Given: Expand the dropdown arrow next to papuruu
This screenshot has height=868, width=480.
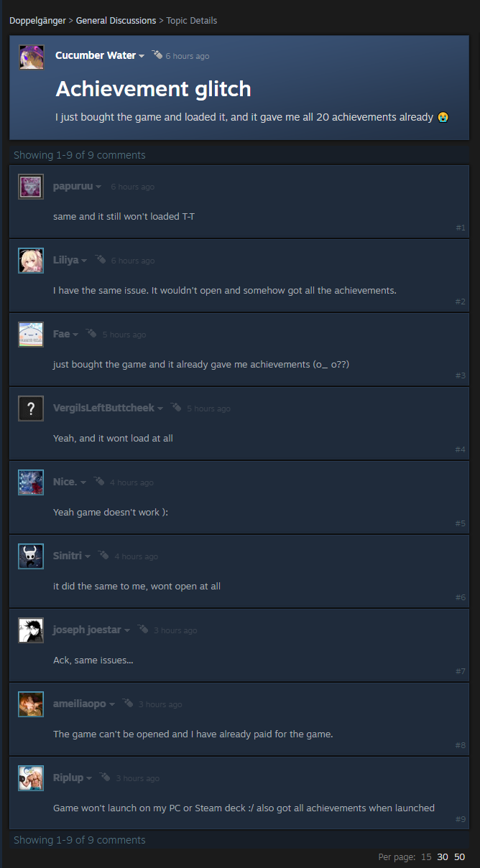Looking at the screenshot, I should point(98,187).
